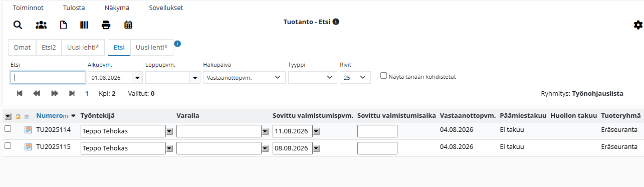This screenshot has height=187, width=644.
Task: Go to last page of results
Action: point(72,93)
